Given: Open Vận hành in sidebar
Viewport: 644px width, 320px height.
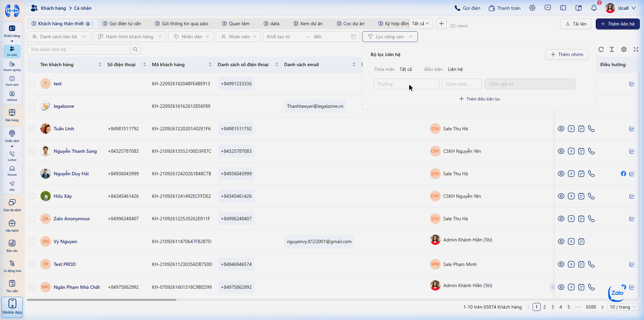Looking at the screenshot, I should [x=12, y=226].
